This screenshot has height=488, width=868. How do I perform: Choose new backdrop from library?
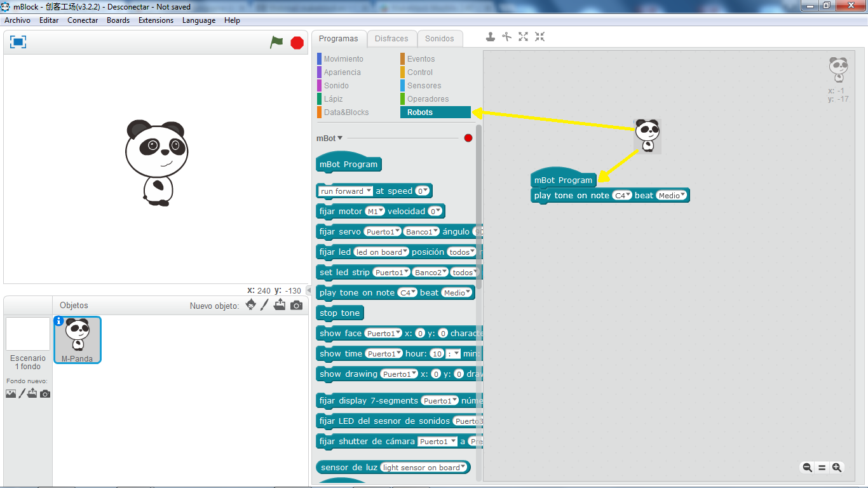click(x=11, y=394)
